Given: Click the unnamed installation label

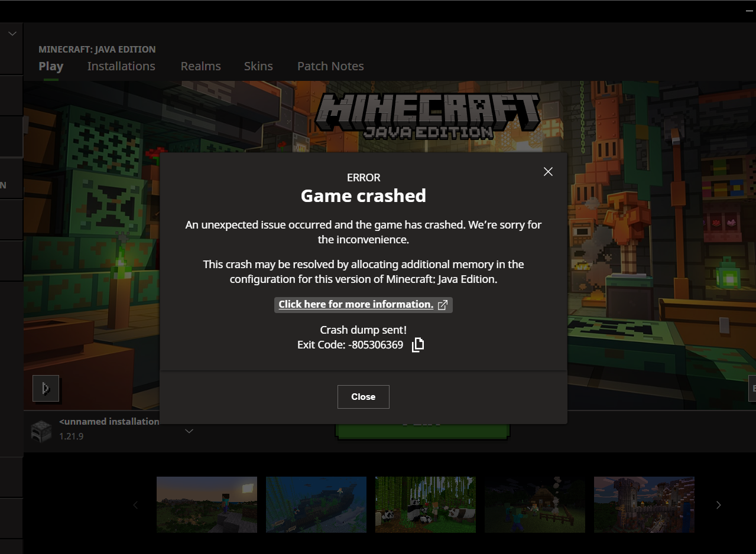Looking at the screenshot, I should [x=109, y=422].
